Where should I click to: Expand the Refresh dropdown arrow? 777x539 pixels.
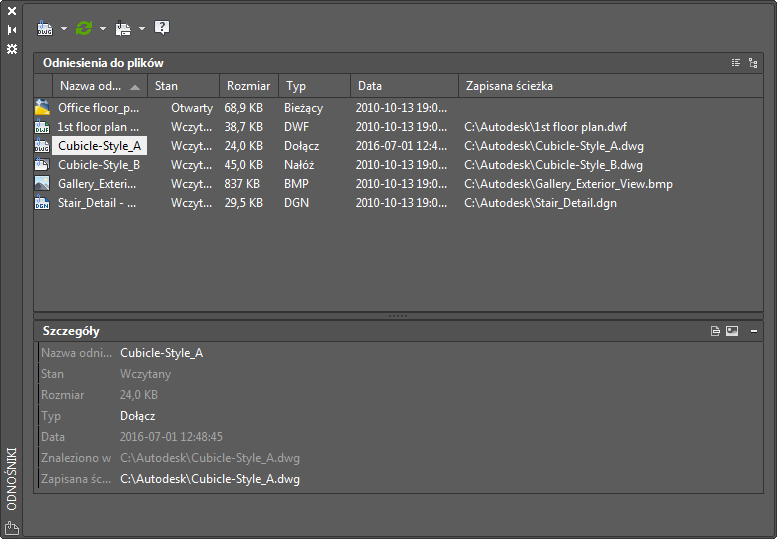(x=102, y=28)
